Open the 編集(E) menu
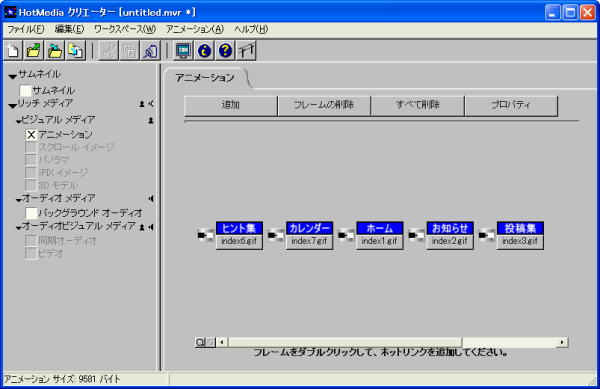 69,29
